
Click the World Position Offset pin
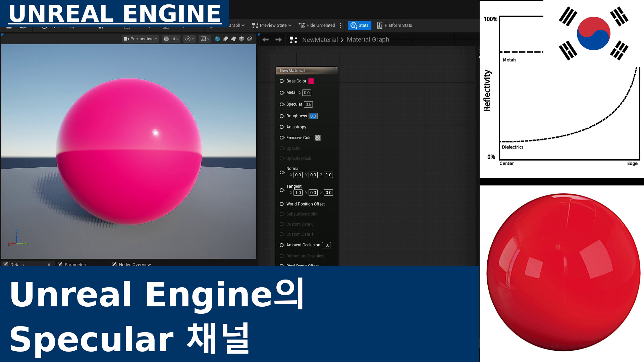(282, 204)
